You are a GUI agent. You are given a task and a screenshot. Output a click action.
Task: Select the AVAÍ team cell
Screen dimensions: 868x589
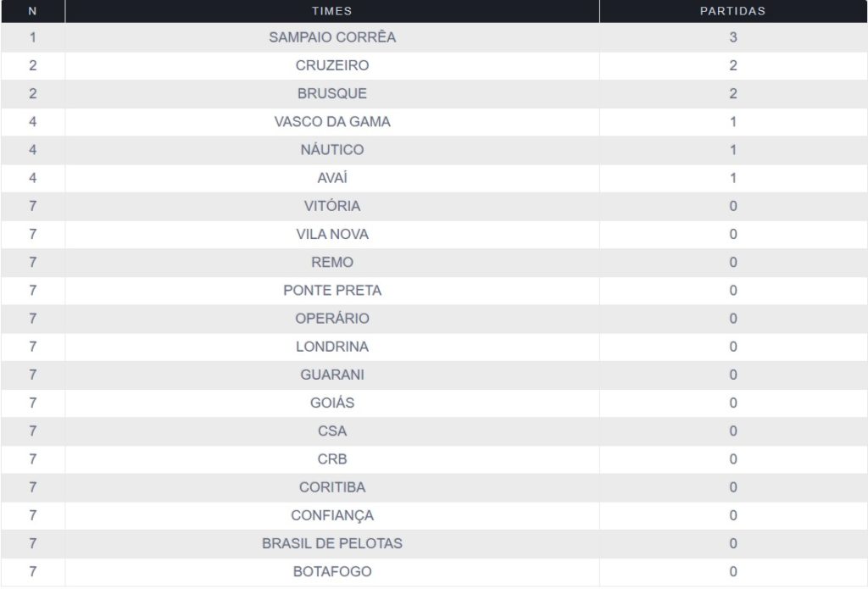332,178
